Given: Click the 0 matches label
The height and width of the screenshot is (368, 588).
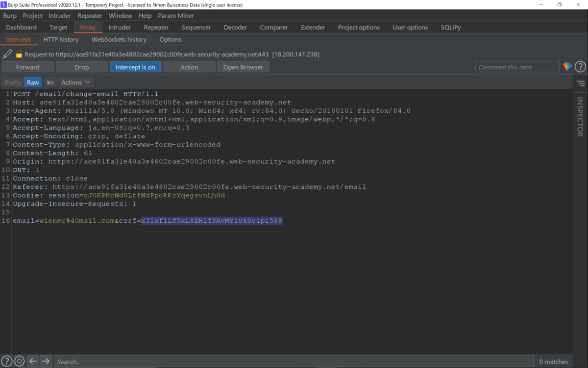Looking at the screenshot, I should (554, 362).
